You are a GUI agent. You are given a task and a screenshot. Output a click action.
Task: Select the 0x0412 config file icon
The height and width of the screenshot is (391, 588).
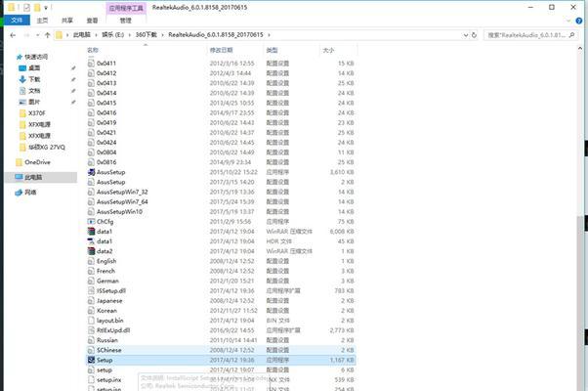[x=91, y=73]
